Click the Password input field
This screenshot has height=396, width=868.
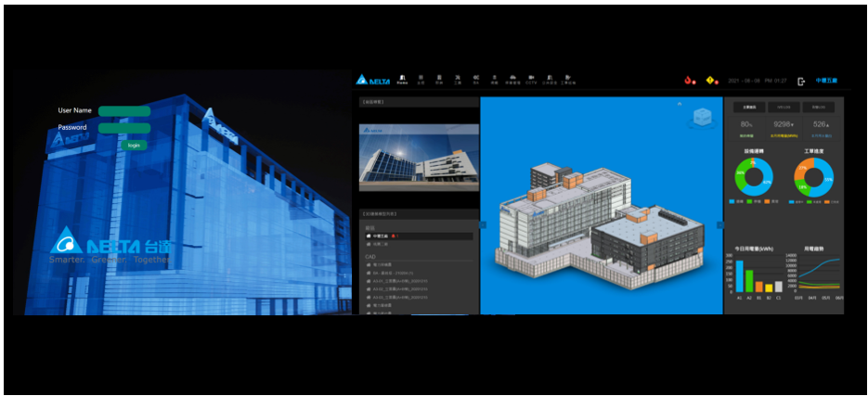[x=124, y=128]
